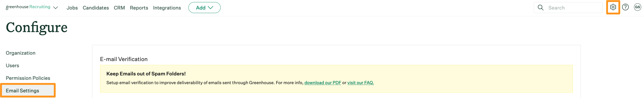
Task: Focus the Search input field
Action: point(568,8)
